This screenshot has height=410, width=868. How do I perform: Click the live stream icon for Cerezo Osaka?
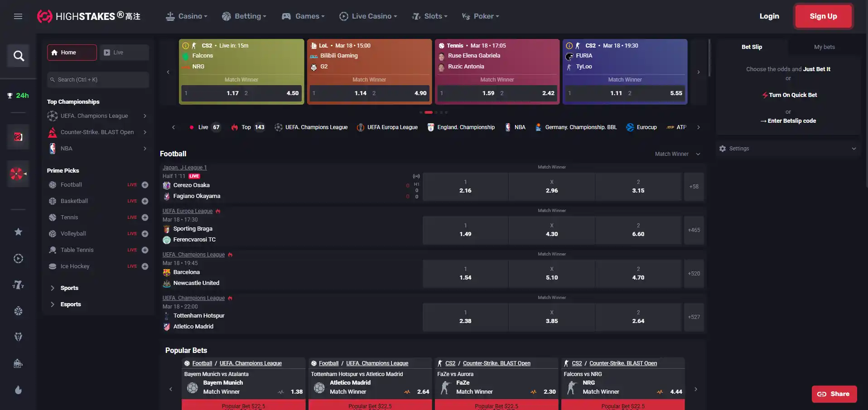click(416, 176)
